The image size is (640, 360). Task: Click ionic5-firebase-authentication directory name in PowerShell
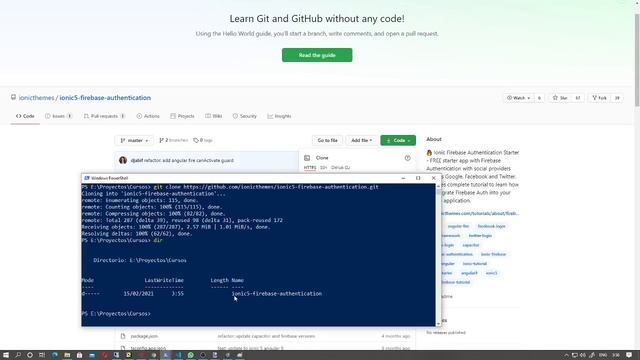point(277,293)
